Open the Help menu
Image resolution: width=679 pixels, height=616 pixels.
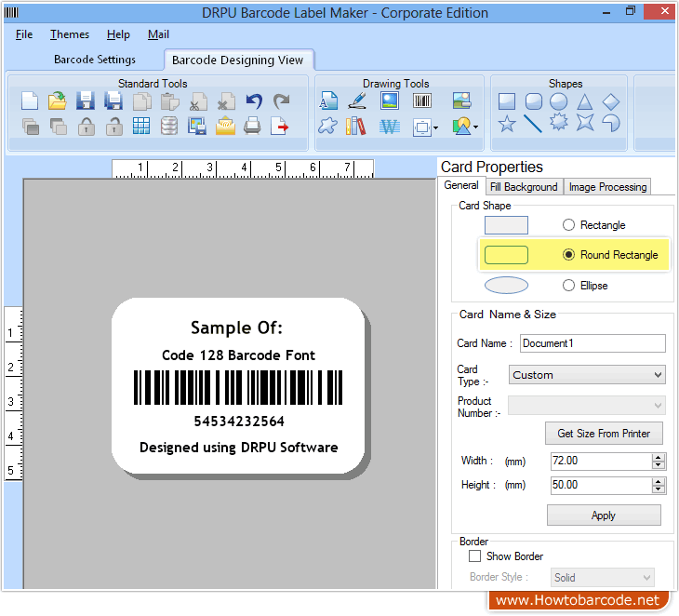[118, 34]
